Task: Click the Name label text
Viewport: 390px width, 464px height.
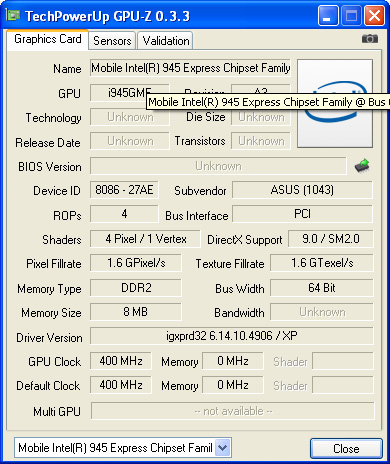Action: point(67,69)
